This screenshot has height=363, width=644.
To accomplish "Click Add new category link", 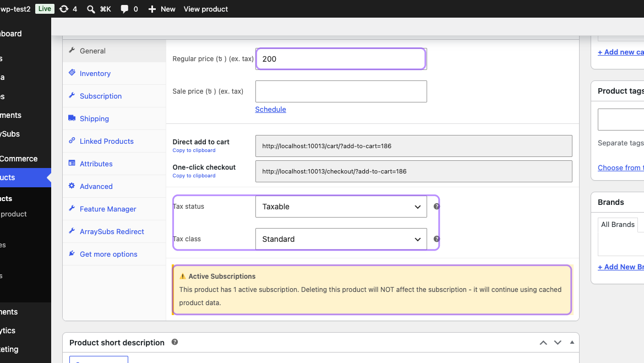I will click(620, 52).
